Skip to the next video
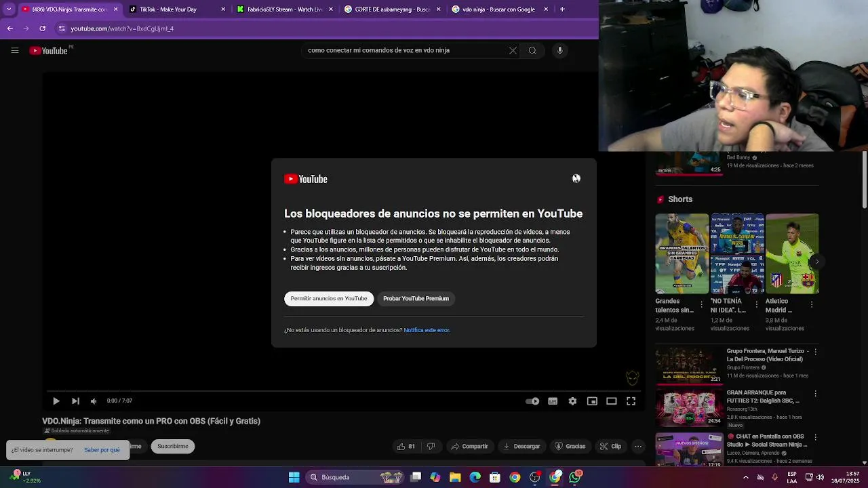868x488 pixels. coord(75,401)
